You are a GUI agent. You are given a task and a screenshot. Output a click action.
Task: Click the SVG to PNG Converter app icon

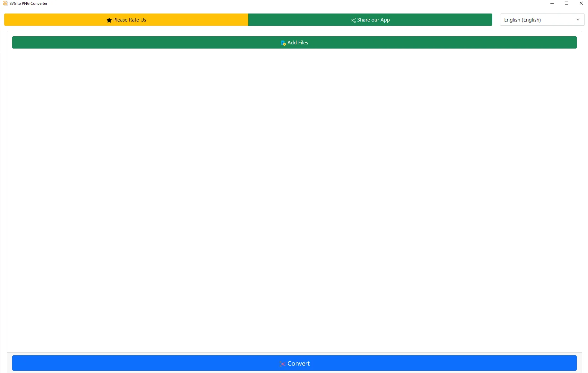tap(5, 3)
